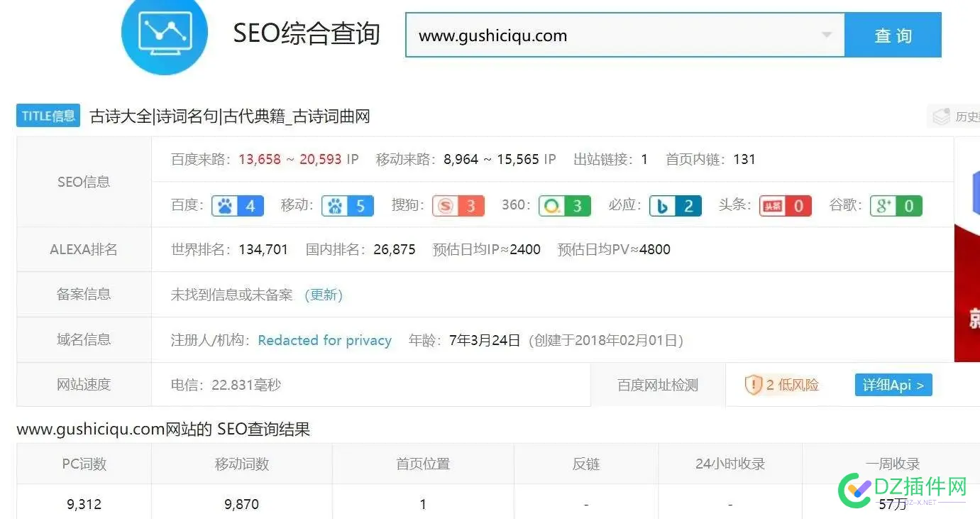
Task: Click the low-risk shield warning icon
Action: coord(753,385)
